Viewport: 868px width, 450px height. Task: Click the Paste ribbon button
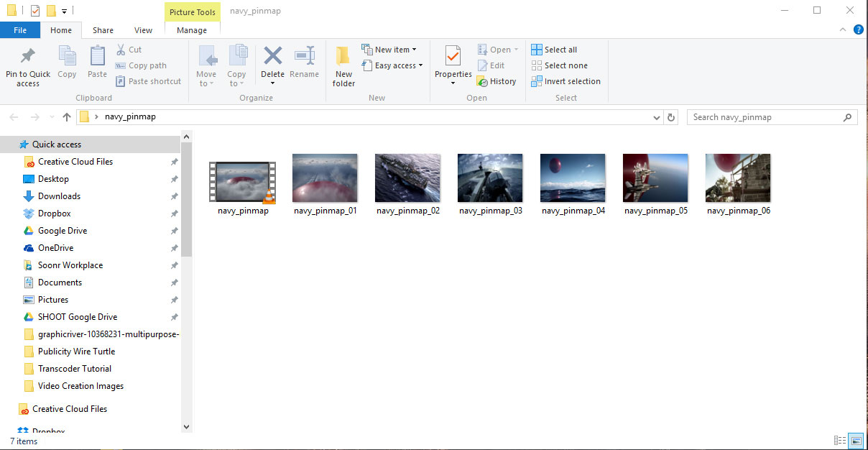[97, 62]
